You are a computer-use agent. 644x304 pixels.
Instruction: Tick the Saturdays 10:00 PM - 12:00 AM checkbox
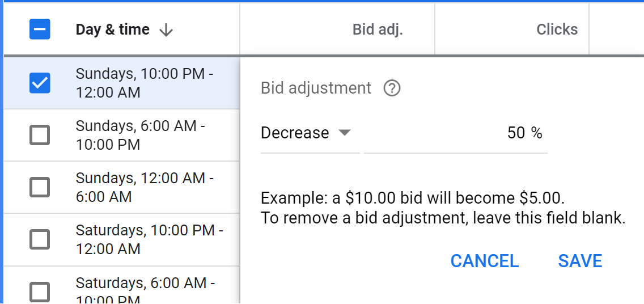[x=40, y=239]
